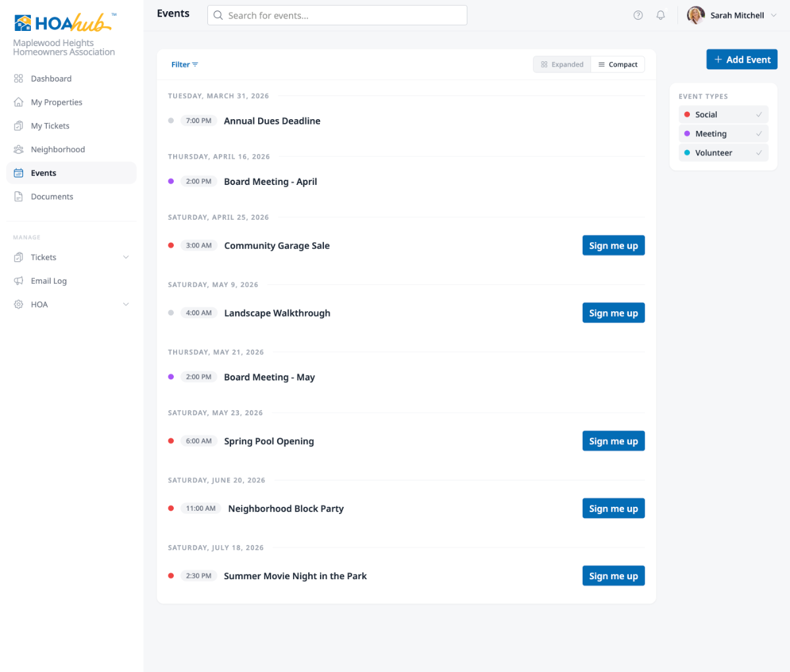Open My Tickets using its ticket icon
This screenshot has height=672, width=790.
(x=18, y=126)
